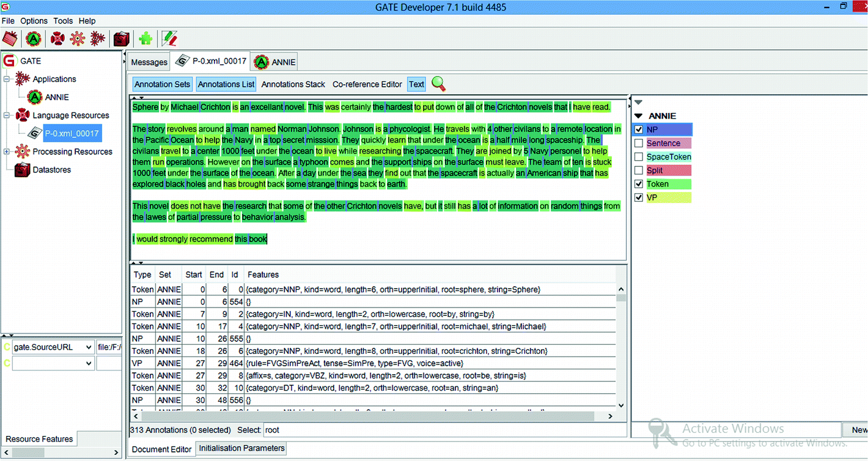
Task: Click the GATE root logo in tree
Action: point(9,61)
